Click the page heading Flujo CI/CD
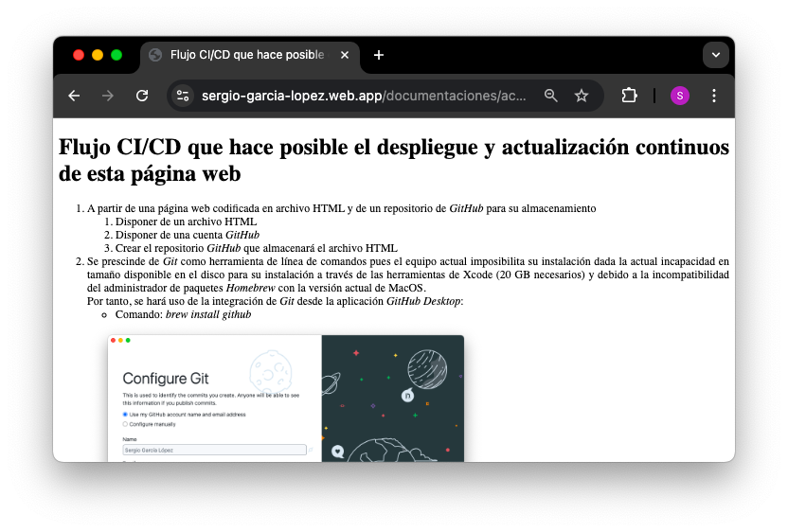 tap(393, 160)
